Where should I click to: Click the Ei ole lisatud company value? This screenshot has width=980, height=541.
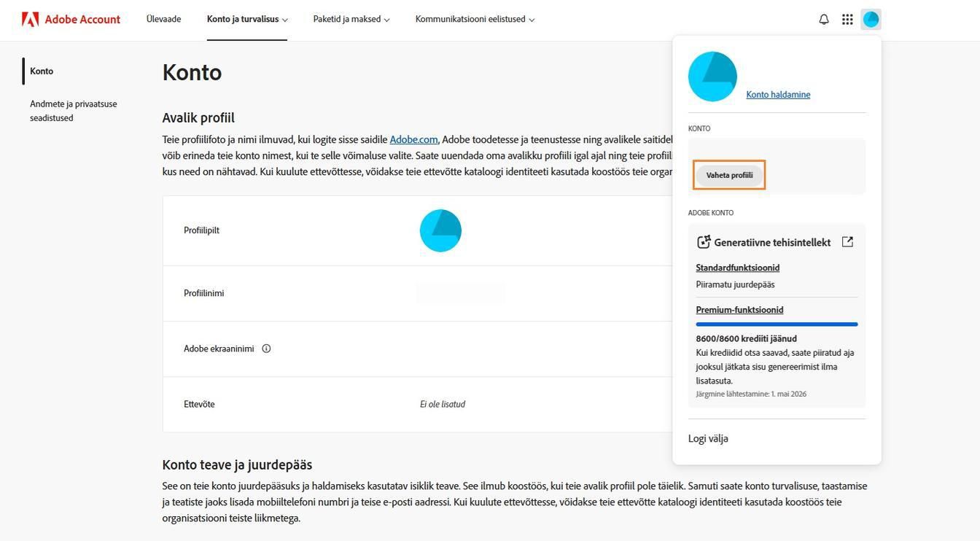click(443, 404)
